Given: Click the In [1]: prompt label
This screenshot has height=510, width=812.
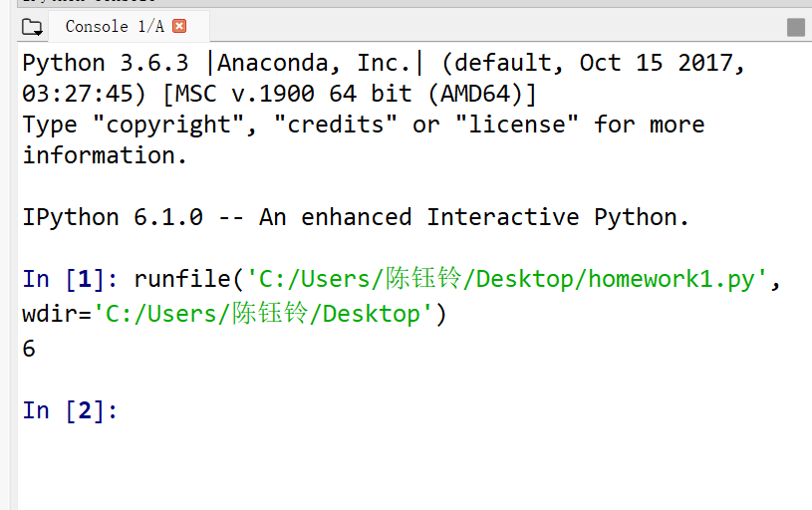Looking at the screenshot, I should point(70,279).
